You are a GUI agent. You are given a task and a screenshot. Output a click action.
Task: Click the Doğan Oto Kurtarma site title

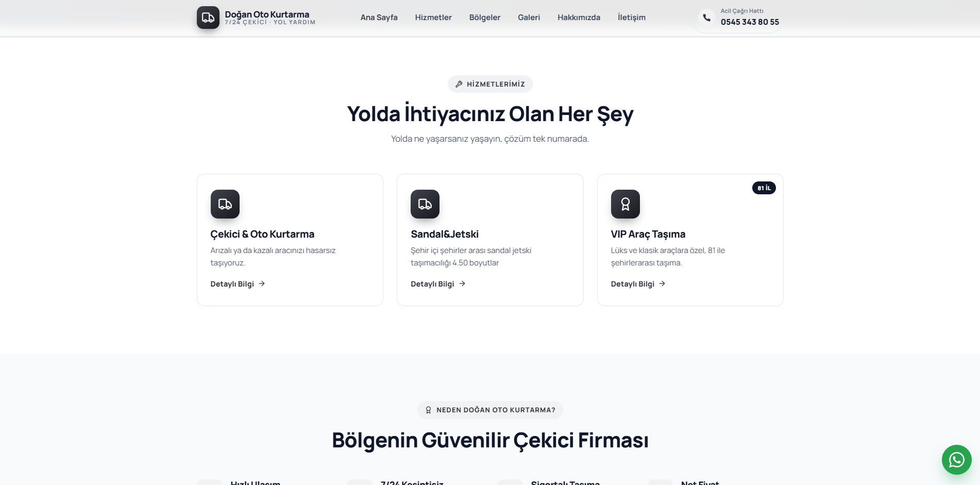267,14
